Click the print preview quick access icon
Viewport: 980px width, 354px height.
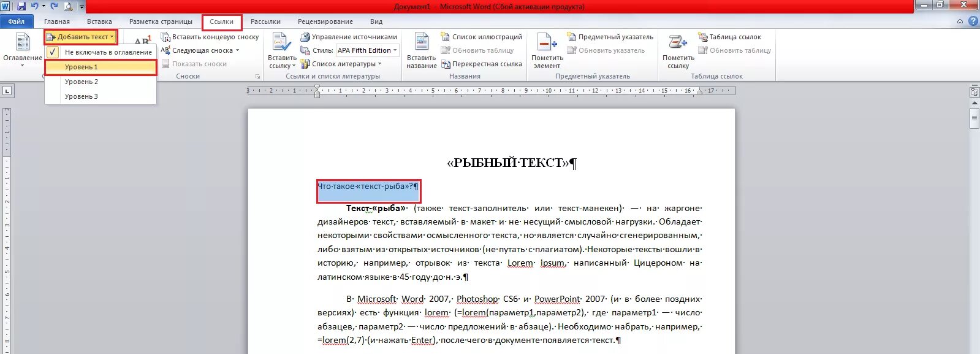pyautogui.click(x=67, y=6)
